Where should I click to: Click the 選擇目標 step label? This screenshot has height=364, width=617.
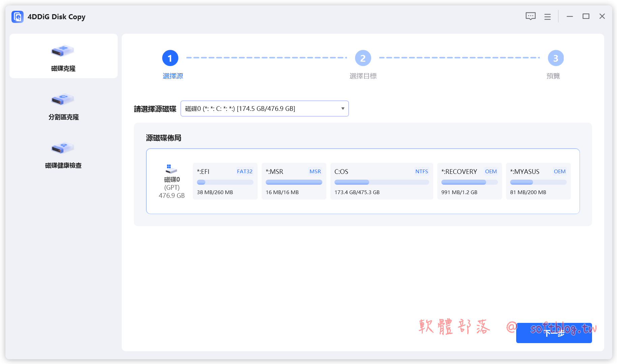coord(363,76)
